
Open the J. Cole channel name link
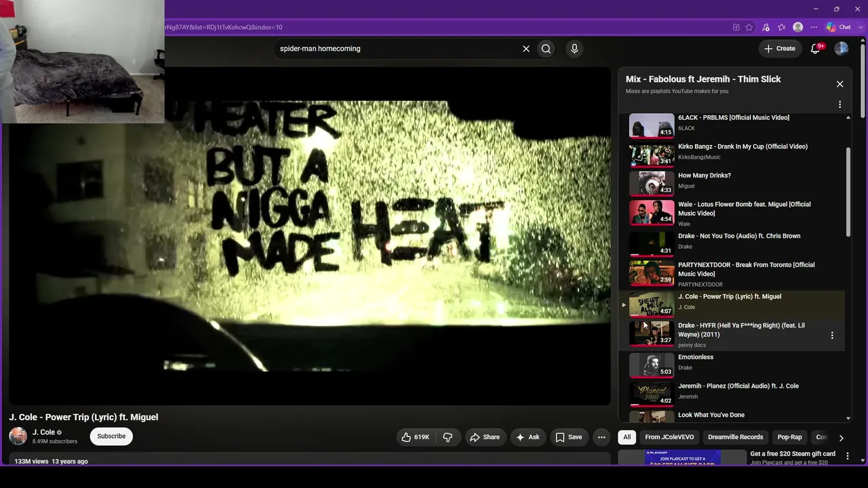(43, 432)
